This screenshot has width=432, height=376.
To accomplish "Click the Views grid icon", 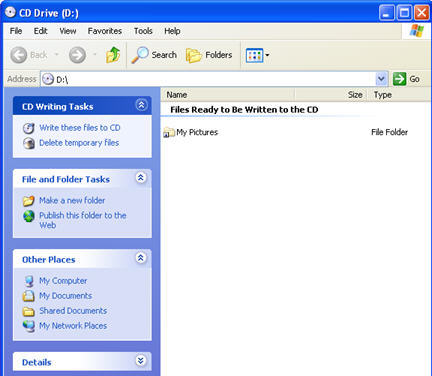I will [x=254, y=55].
